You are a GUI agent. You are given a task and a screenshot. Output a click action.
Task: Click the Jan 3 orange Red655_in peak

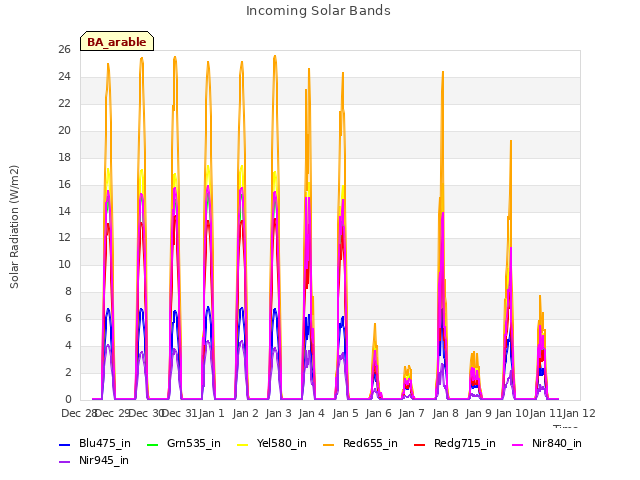point(275,57)
